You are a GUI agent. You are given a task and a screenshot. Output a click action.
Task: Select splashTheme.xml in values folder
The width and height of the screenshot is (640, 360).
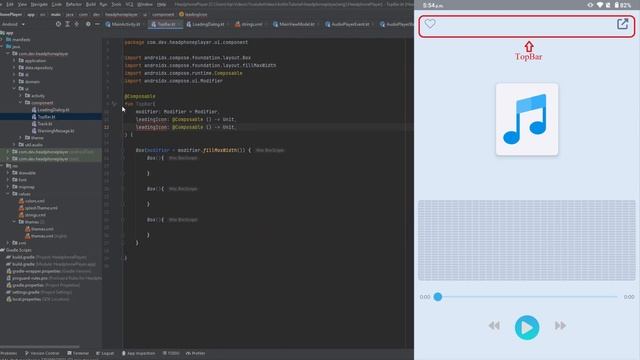[38, 208]
